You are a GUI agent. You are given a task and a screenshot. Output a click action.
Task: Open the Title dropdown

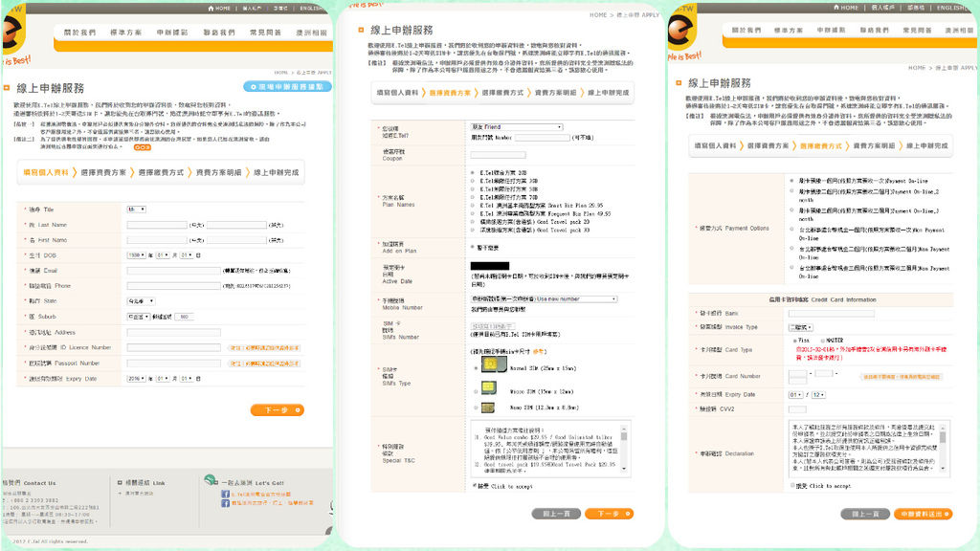point(136,209)
